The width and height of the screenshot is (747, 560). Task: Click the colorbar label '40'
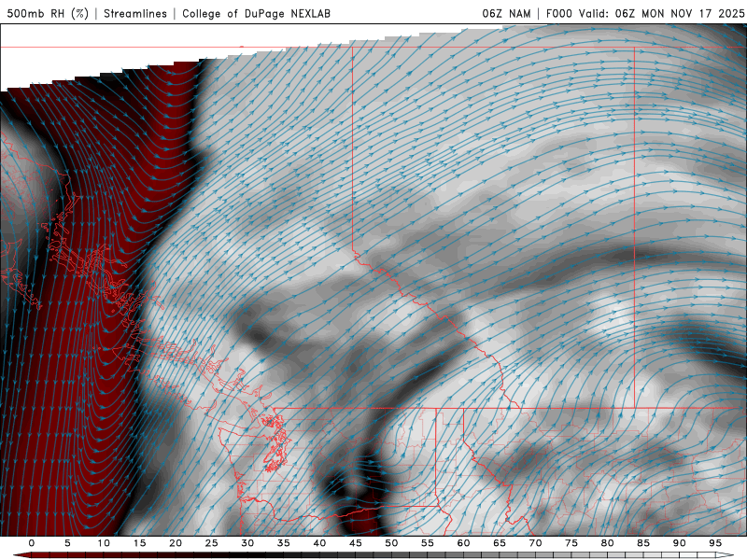pyautogui.click(x=319, y=543)
